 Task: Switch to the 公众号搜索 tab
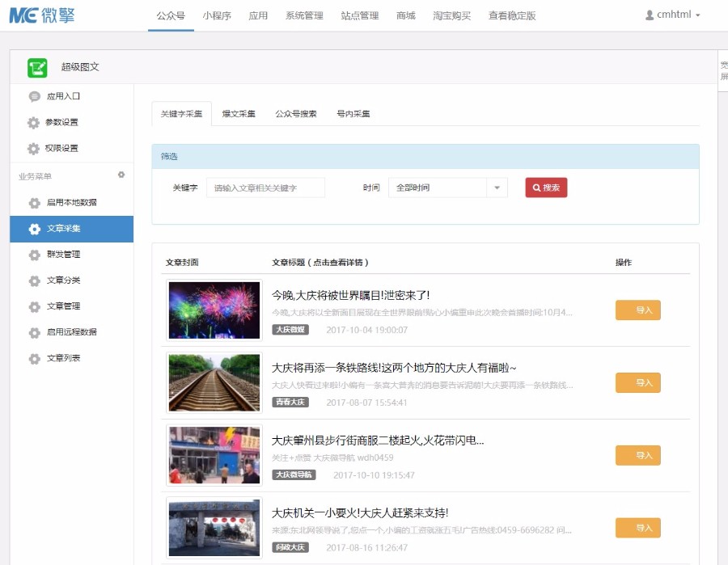tap(296, 114)
